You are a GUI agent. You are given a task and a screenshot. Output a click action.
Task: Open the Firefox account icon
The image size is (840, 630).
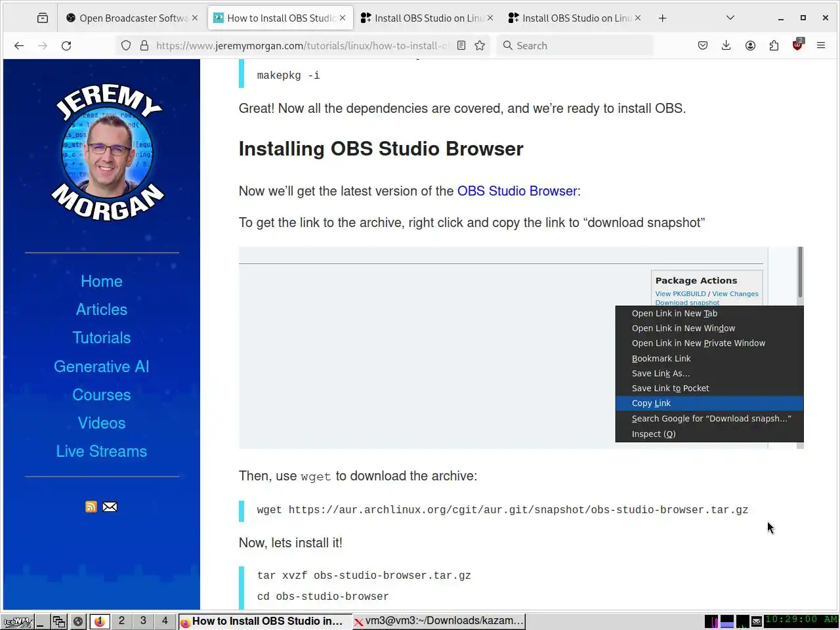point(750,45)
